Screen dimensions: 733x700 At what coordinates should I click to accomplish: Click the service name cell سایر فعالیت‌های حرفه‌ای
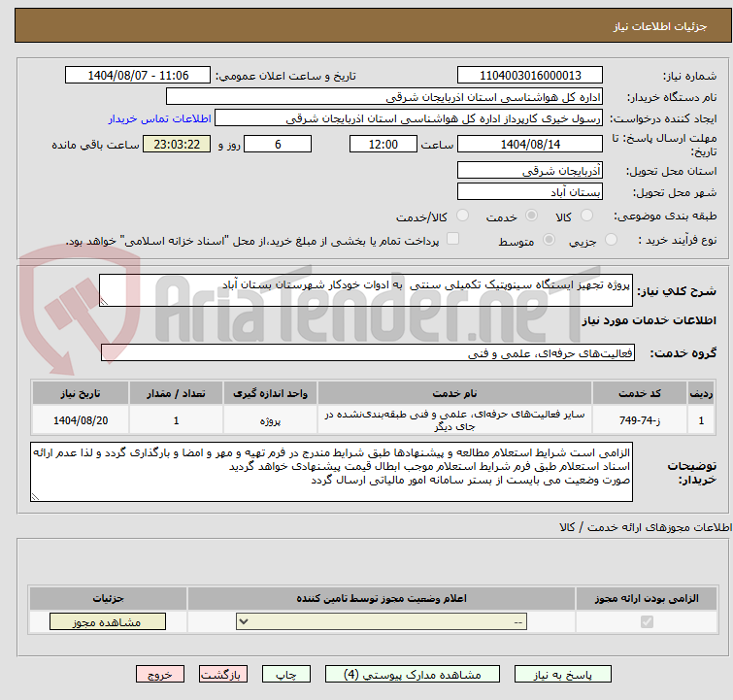tap(454, 420)
